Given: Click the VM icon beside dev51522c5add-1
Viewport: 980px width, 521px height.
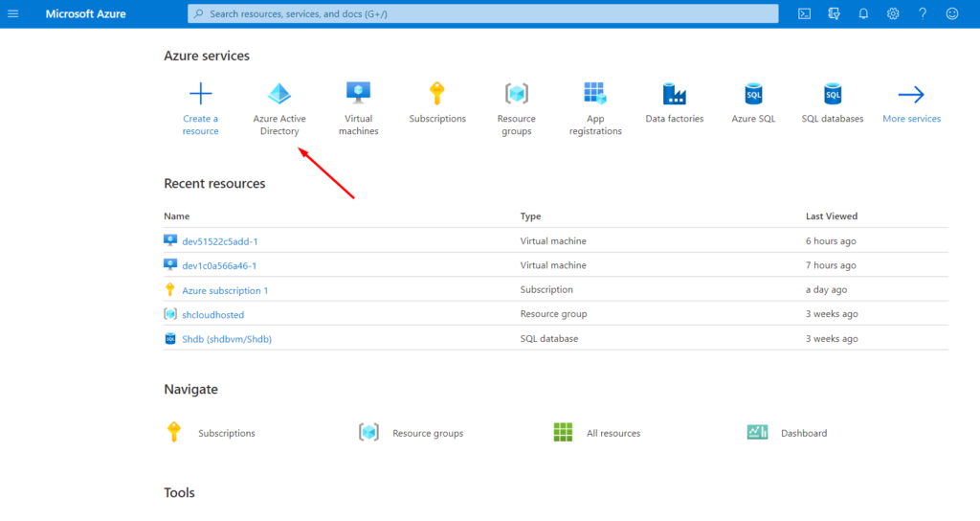Looking at the screenshot, I should [x=170, y=240].
